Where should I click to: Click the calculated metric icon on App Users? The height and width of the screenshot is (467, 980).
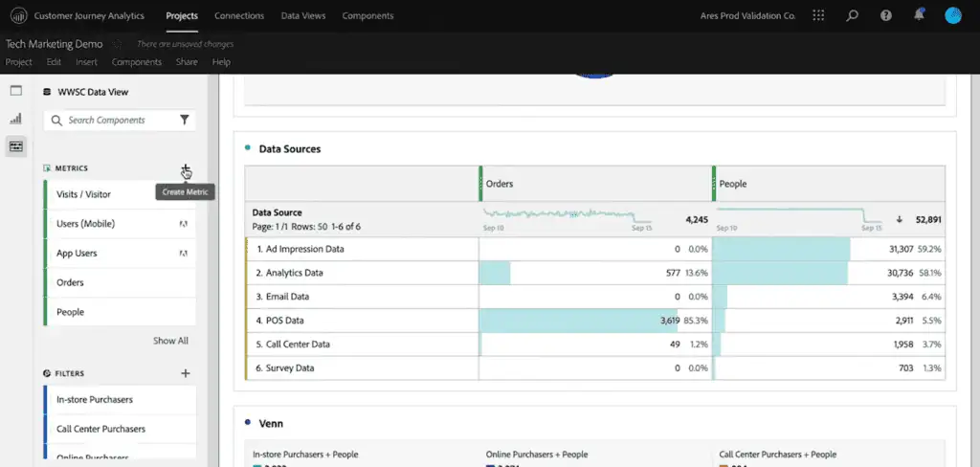[x=183, y=254]
